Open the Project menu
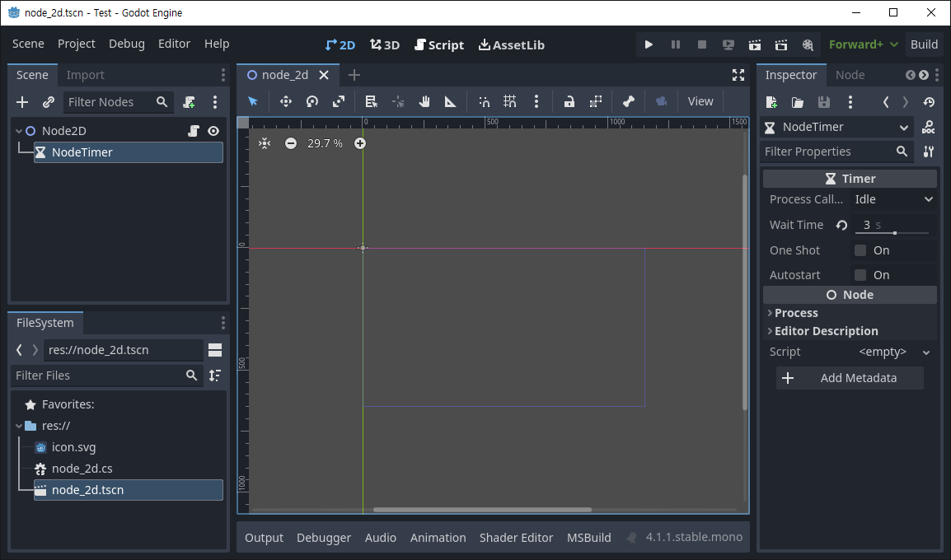This screenshot has width=951, height=560. pos(77,44)
